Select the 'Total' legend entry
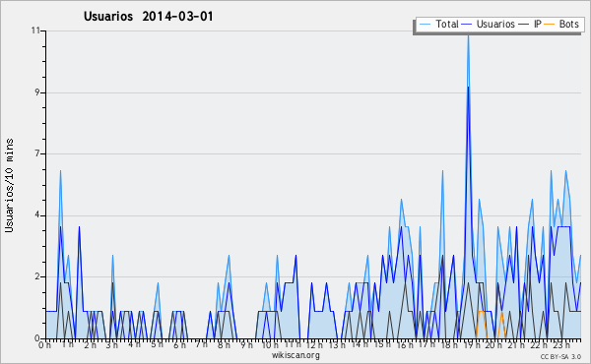The height and width of the screenshot is (364, 591). click(438, 24)
